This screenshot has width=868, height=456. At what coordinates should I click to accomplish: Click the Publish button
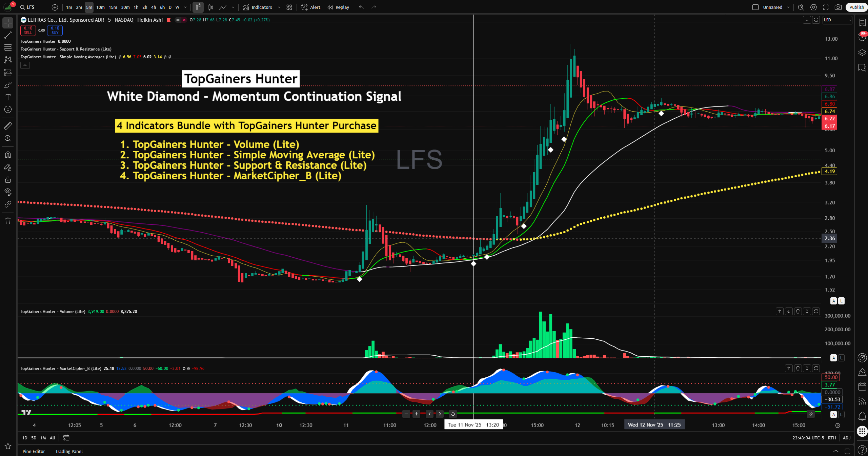click(x=856, y=7)
